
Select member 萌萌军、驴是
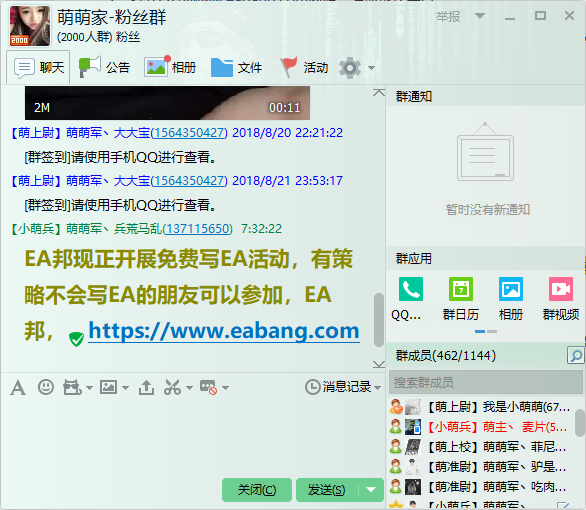coord(481,467)
